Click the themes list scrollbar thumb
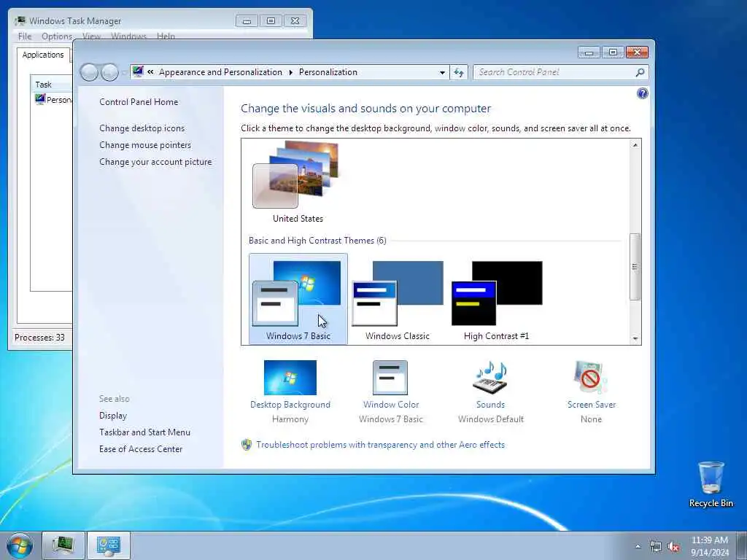The width and height of the screenshot is (747, 560). tap(635, 267)
